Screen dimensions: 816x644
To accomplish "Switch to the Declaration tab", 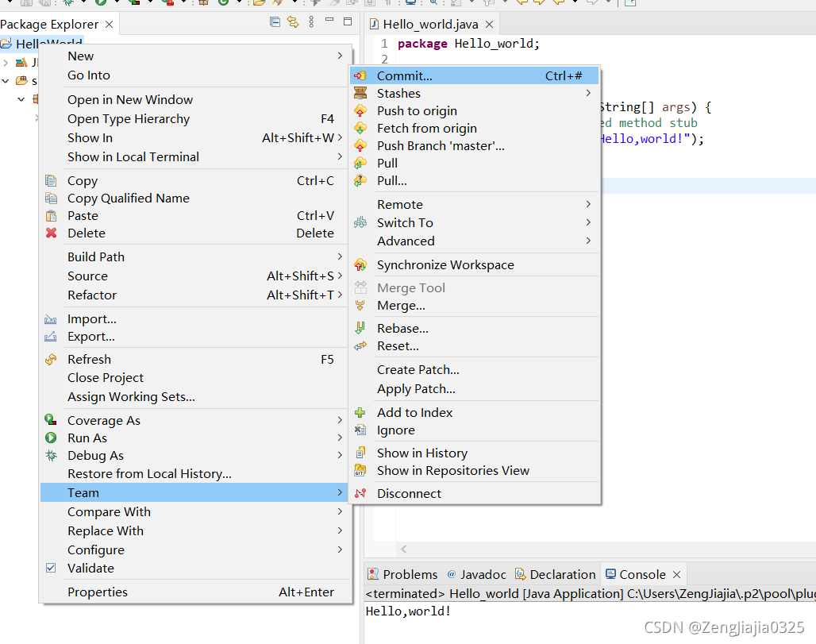I will [x=556, y=574].
